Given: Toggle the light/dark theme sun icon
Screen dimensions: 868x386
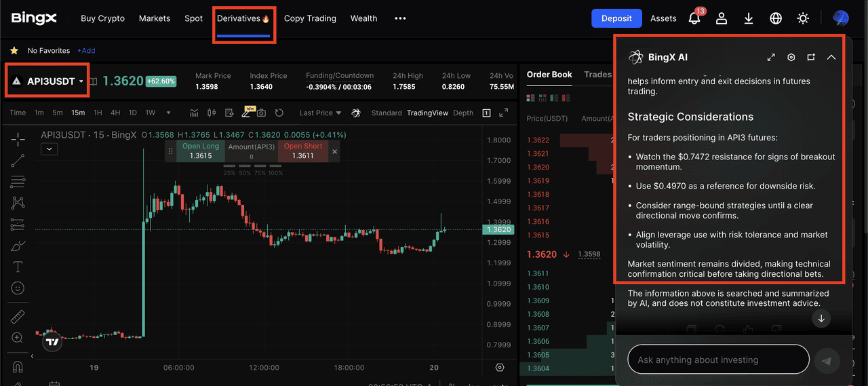Looking at the screenshot, I should pyautogui.click(x=803, y=18).
